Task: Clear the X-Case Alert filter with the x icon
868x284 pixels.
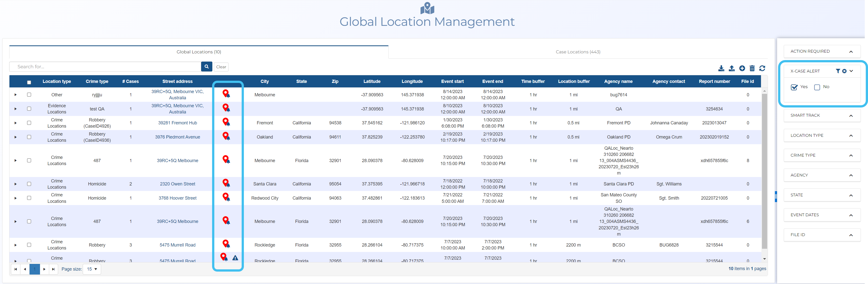Action: [844, 71]
